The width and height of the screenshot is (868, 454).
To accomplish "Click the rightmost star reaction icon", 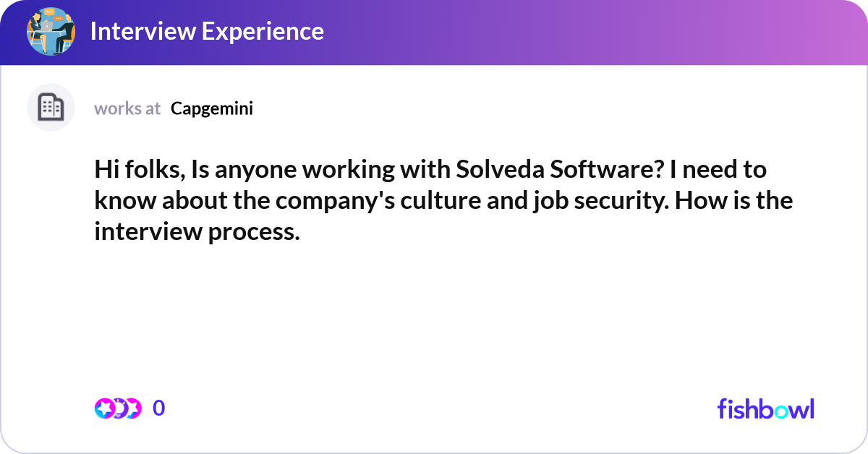I will pyautogui.click(x=132, y=408).
